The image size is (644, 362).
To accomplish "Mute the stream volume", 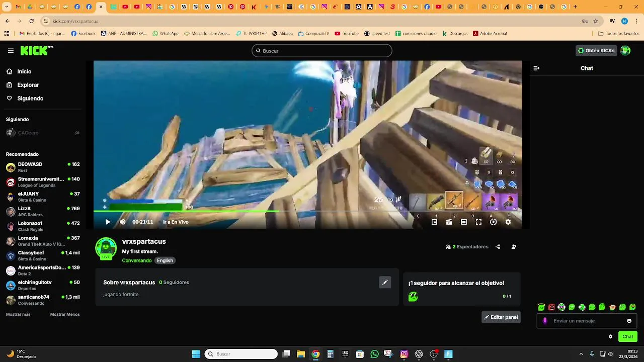I will (x=122, y=222).
